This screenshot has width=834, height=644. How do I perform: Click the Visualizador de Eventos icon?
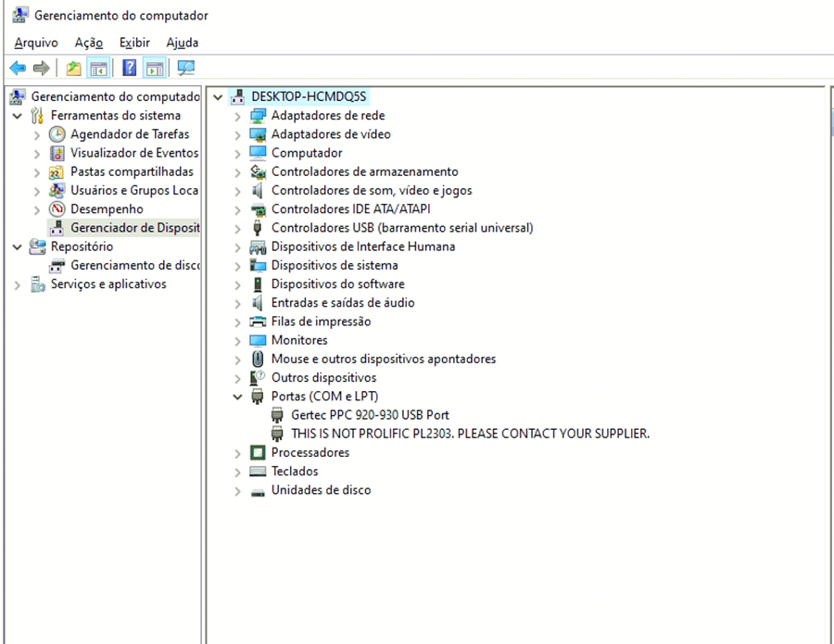tap(57, 153)
